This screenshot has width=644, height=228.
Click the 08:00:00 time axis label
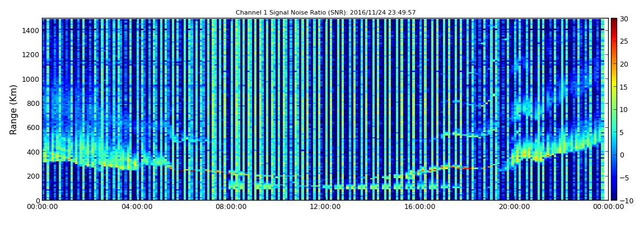pyautogui.click(x=230, y=207)
